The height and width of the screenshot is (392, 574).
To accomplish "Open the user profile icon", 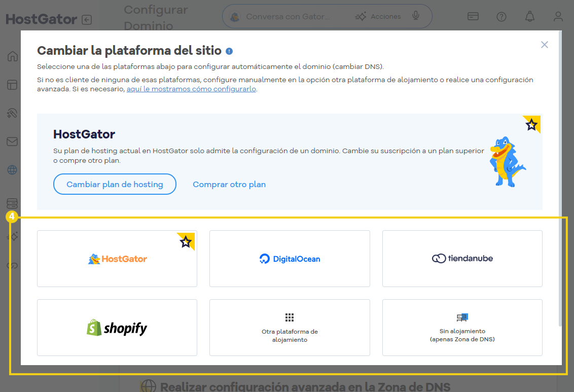I will [558, 16].
